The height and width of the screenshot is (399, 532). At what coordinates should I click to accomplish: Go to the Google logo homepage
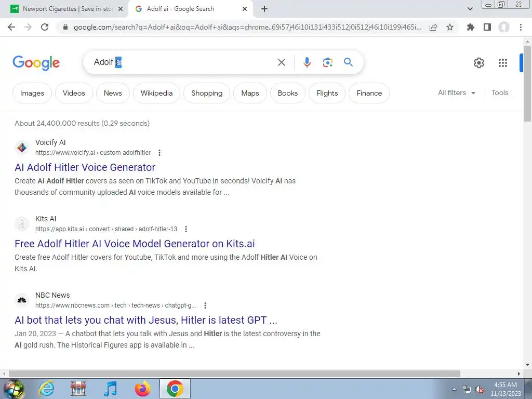coord(36,63)
